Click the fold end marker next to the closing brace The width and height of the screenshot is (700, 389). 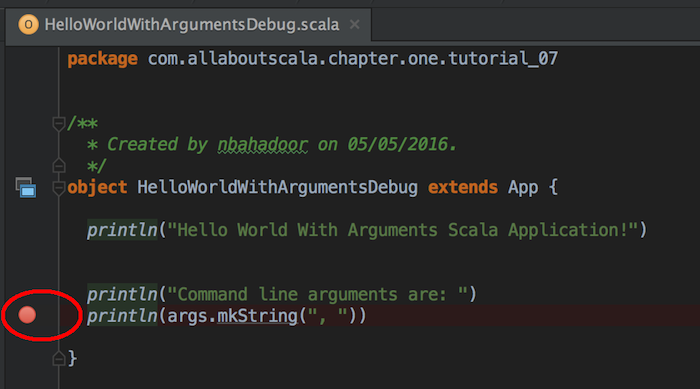[x=58, y=358]
